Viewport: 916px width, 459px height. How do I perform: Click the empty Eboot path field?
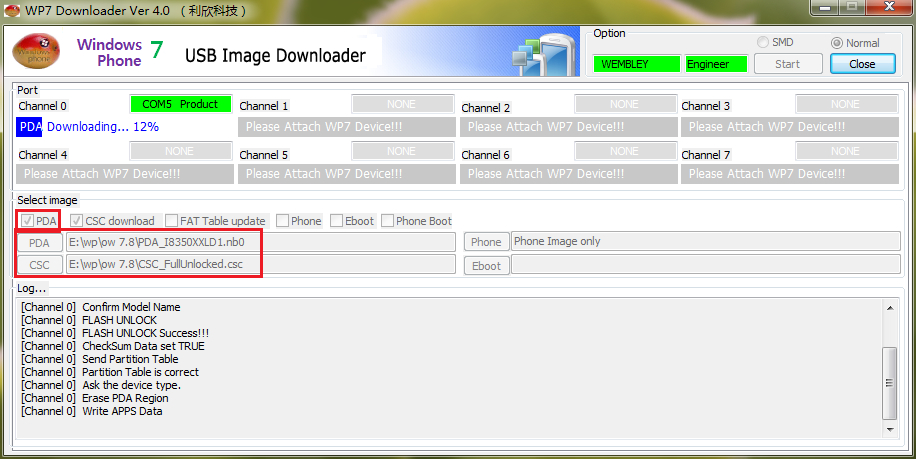point(706,264)
